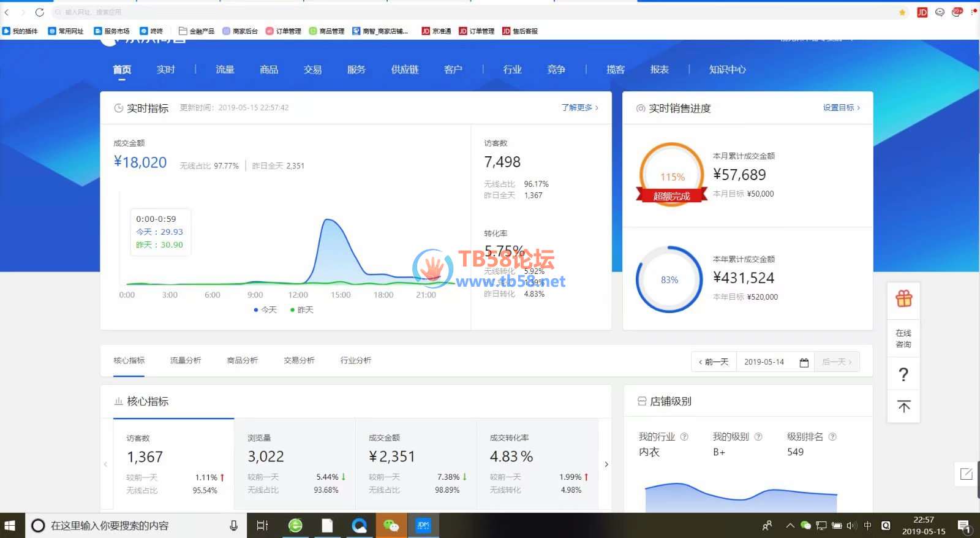This screenshot has width=980, height=538.
Task: Click the back-to-top arrow icon
Action: click(x=903, y=406)
